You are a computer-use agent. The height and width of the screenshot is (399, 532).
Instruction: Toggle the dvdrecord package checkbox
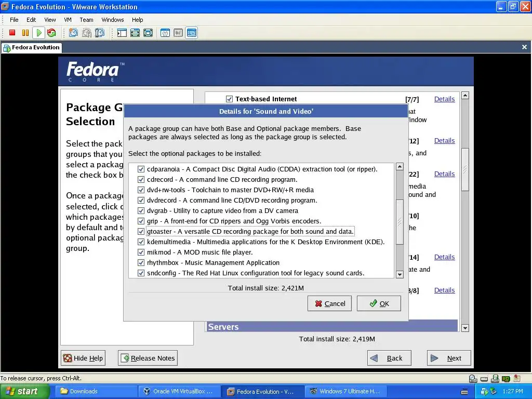(x=141, y=200)
